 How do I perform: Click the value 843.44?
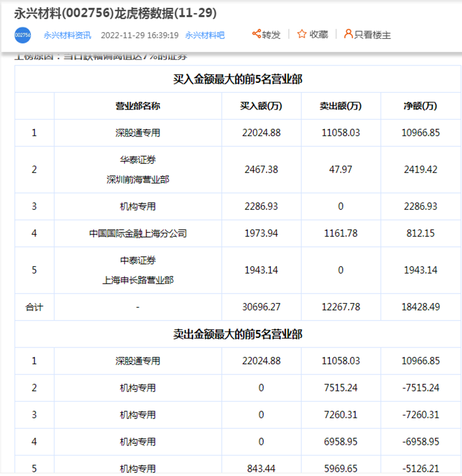(x=261, y=469)
